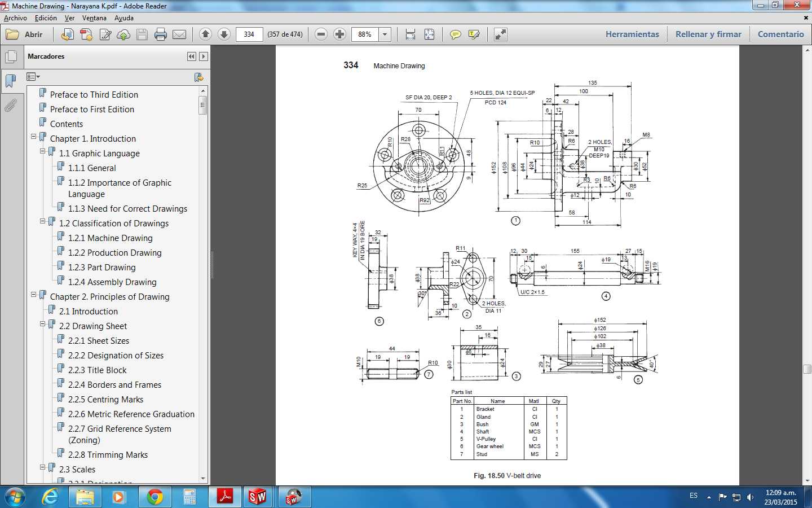The height and width of the screenshot is (508, 812).
Task: Go to previous page arrow
Action: 205,34
